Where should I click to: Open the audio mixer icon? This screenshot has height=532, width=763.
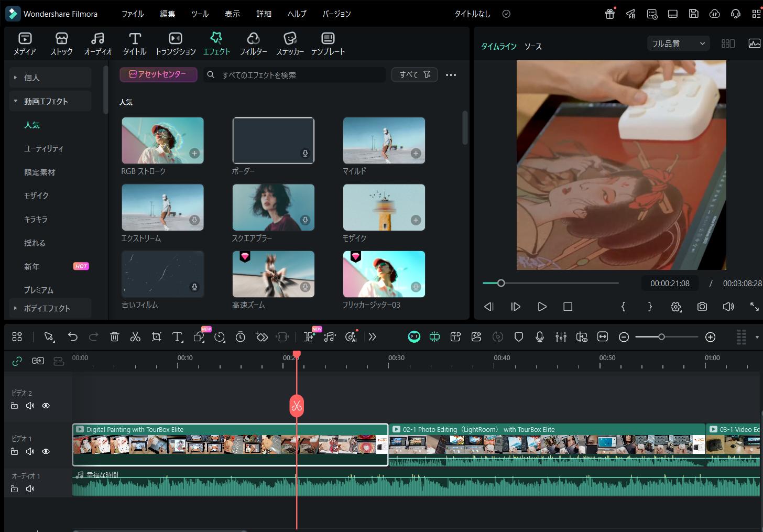tap(561, 337)
